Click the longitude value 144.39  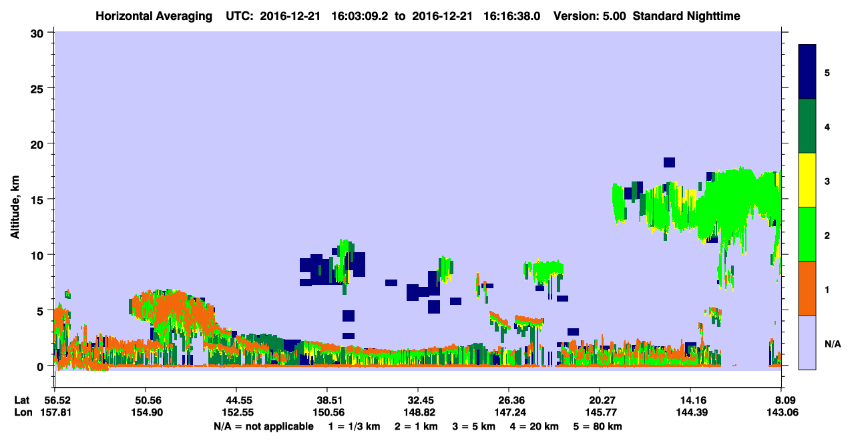pyautogui.click(x=690, y=413)
